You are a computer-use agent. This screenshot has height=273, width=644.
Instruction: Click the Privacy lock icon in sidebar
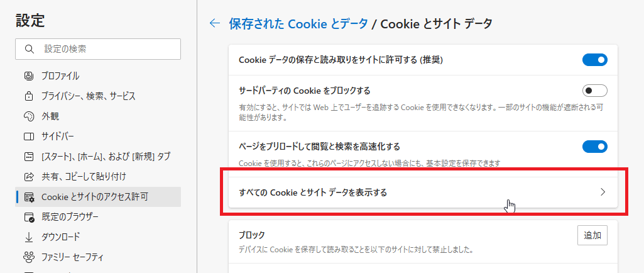(28, 96)
